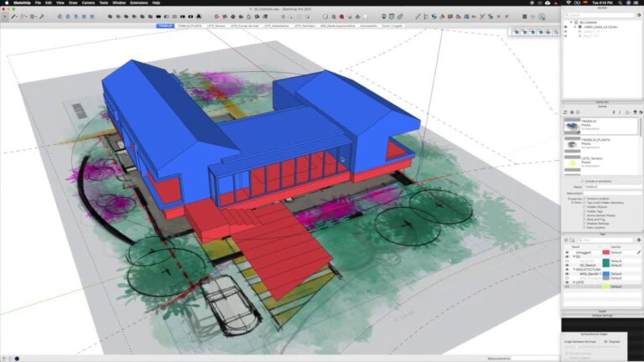Collapse the Shadow Settings panel header

click(x=602, y=315)
